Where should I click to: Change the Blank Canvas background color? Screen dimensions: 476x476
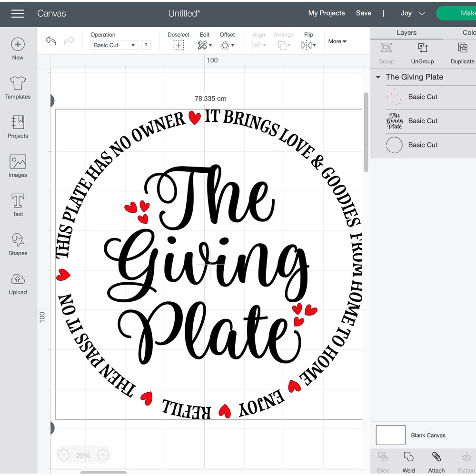click(390, 435)
